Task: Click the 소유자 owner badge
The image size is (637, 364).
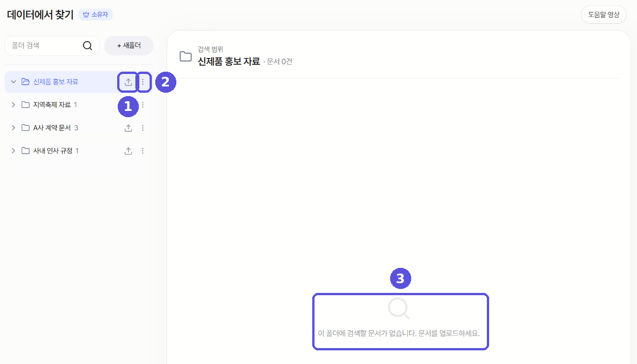Action: point(96,15)
